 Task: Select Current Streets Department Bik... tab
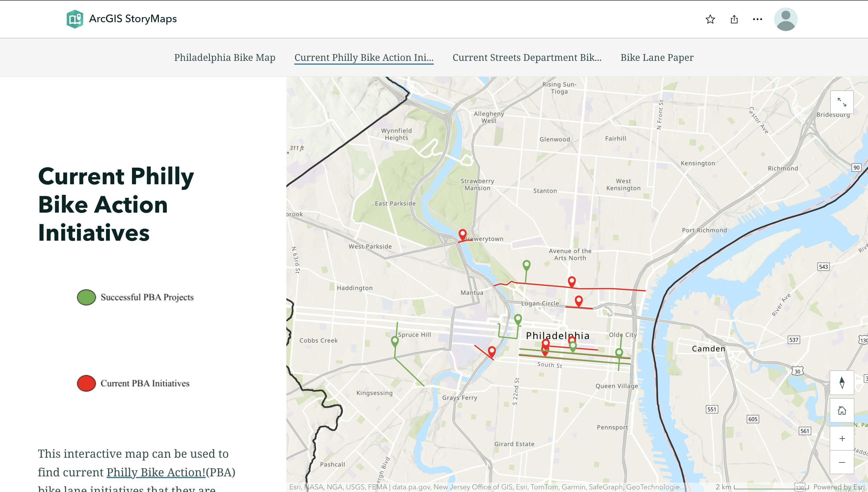[x=526, y=58]
